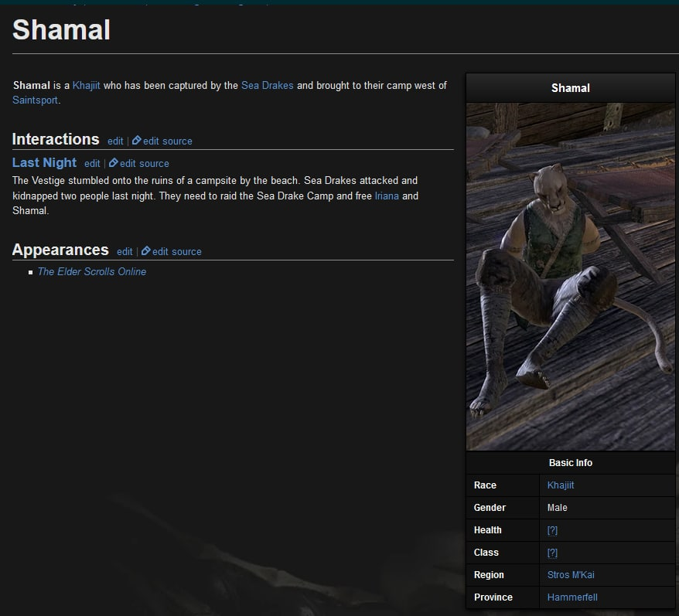
Task: Click the Interactions section heading
Action: coord(56,139)
